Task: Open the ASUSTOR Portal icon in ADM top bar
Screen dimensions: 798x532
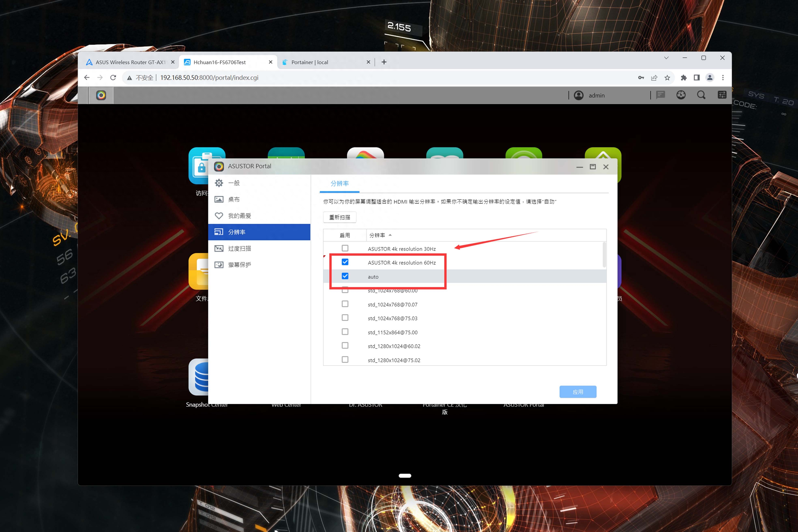Action: point(101,95)
